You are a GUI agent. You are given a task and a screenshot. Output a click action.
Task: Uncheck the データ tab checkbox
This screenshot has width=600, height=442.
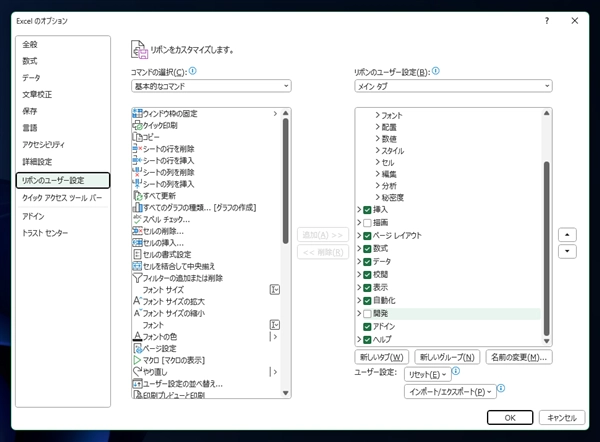tap(367, 262)
